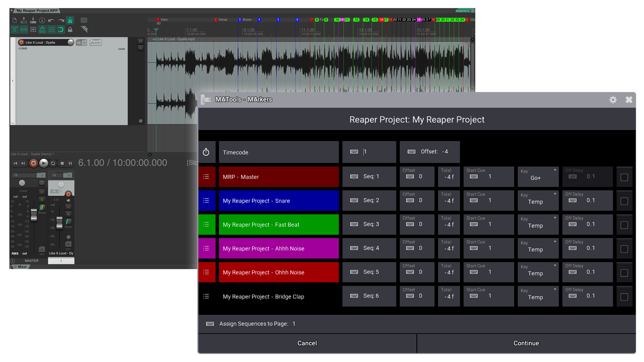Click the open project (upload arrow) icon

click(24, 20)
